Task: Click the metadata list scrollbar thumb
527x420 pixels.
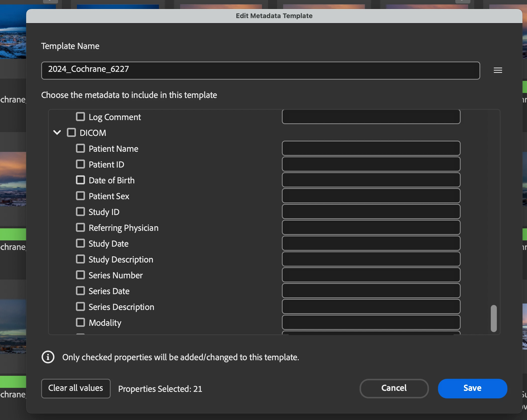Action: [494, 318]
